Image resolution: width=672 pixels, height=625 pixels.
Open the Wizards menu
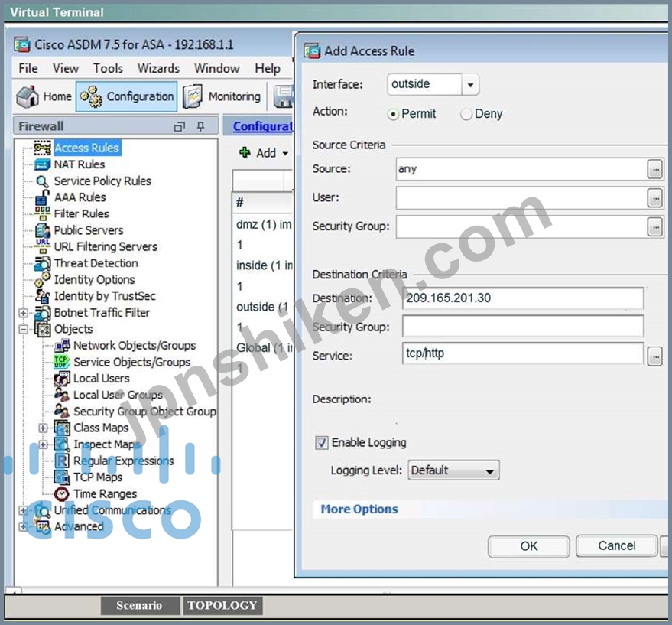(158, 69)
